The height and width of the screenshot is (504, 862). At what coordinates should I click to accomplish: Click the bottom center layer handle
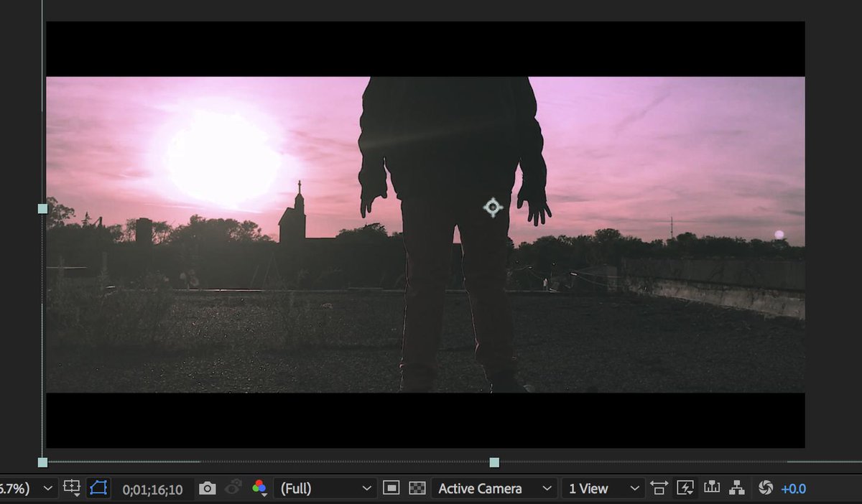click(494, 462)
